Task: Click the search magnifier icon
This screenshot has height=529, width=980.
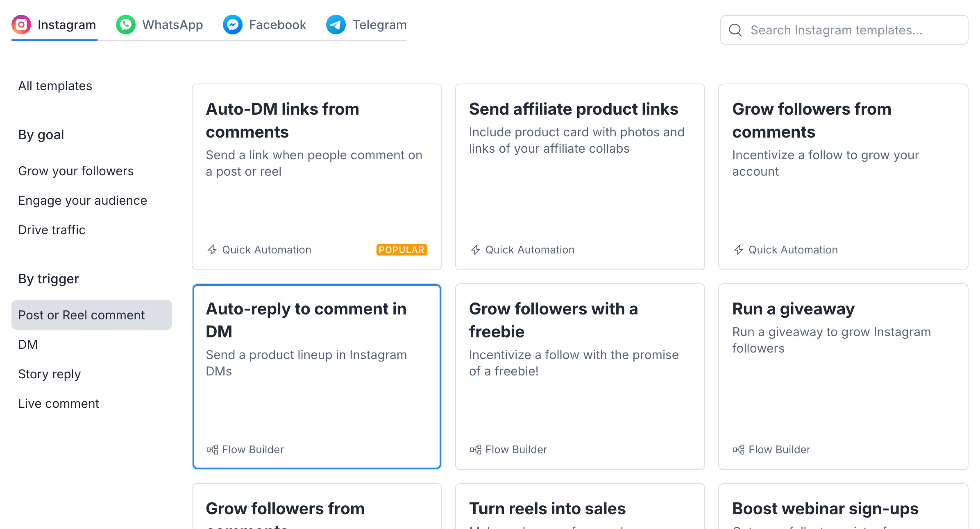Action: pyautogui.click(x=735, y=30)
